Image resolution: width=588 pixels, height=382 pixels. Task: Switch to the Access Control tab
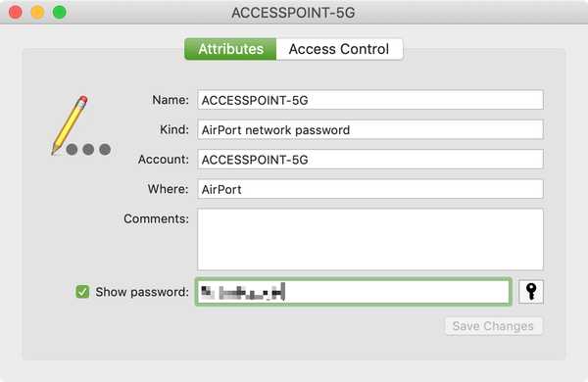click(x=339, y=49)
